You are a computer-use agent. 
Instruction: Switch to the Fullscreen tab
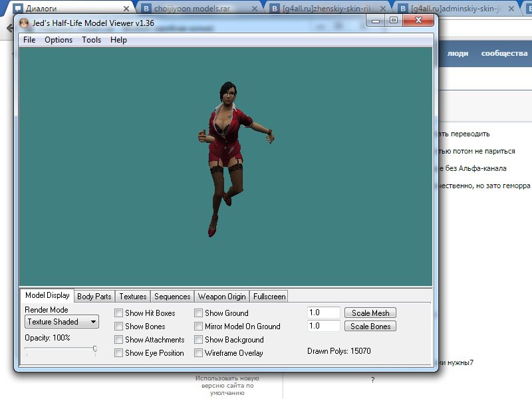tap(269, 297)
